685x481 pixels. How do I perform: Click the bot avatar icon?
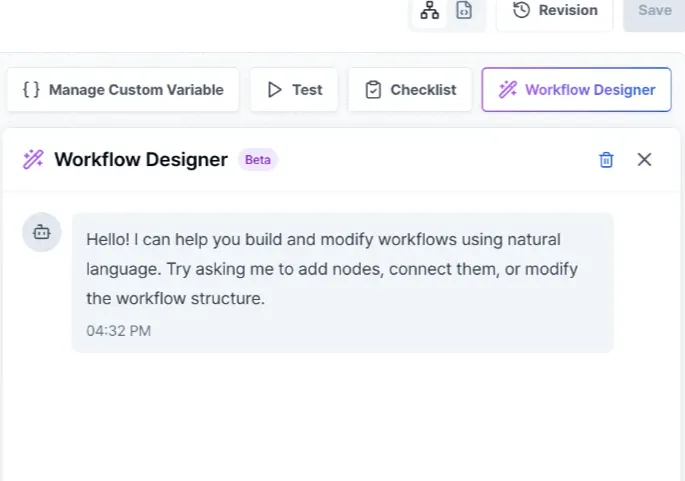(41, 232)
